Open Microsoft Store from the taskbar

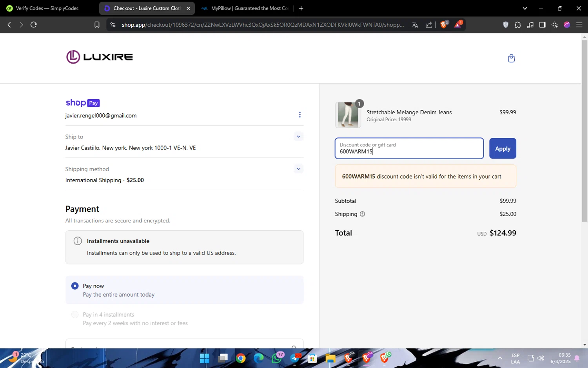[312, 358]
